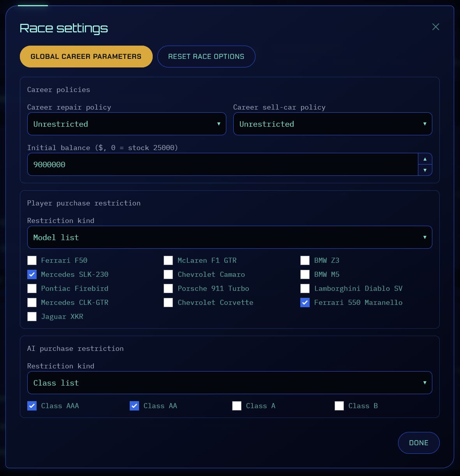The height and width of the screenshot is (476, 460).
Task: Check the Jaguar XKR checkbox
Action: point(32,317)
